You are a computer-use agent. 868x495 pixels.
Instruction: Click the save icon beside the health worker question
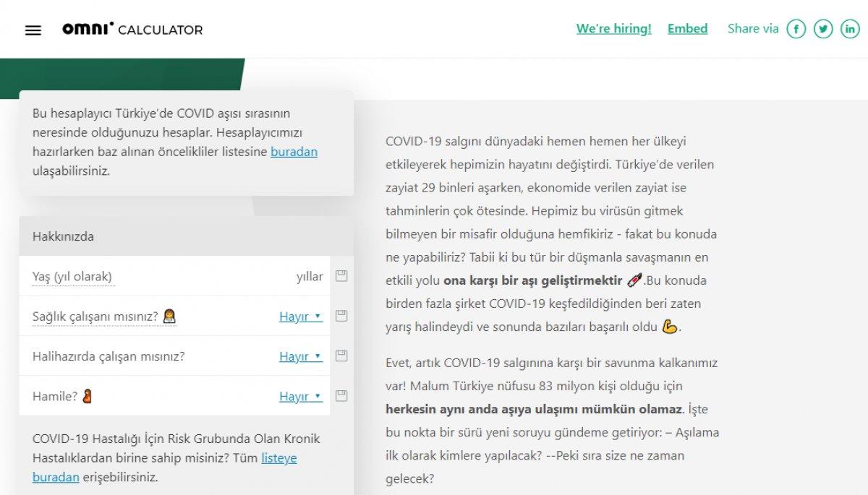tap(341, 315)
